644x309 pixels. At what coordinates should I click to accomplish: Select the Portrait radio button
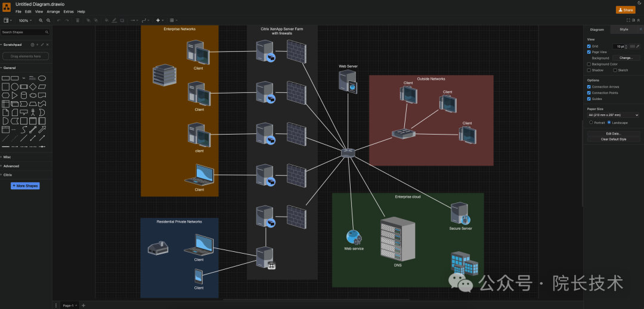[591, 122]
